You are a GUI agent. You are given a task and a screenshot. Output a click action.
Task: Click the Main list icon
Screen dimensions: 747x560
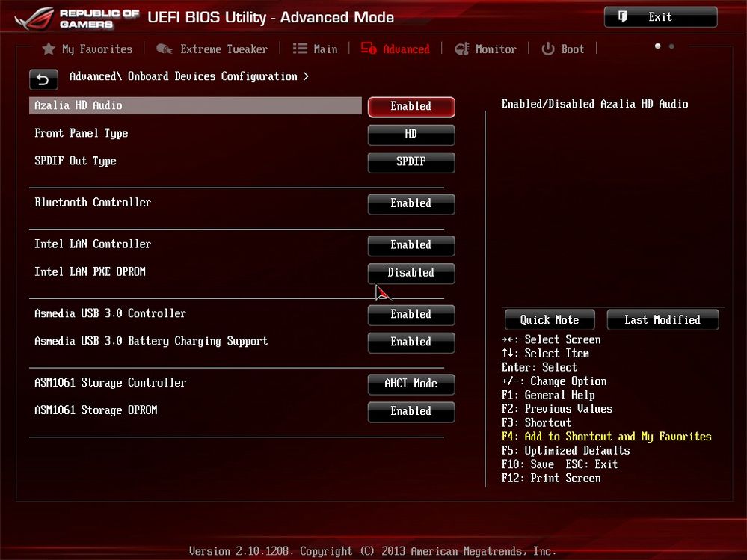[300, 49]
